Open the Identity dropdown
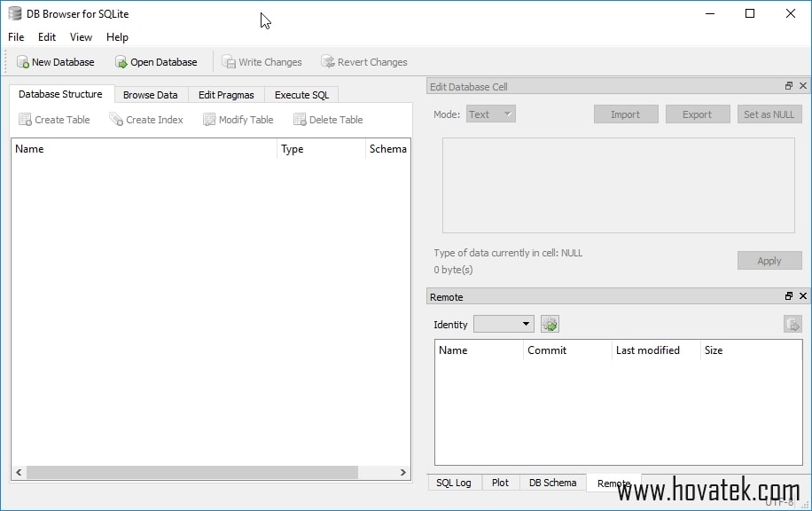Screen dimensions: 812x511 point(504,324)
